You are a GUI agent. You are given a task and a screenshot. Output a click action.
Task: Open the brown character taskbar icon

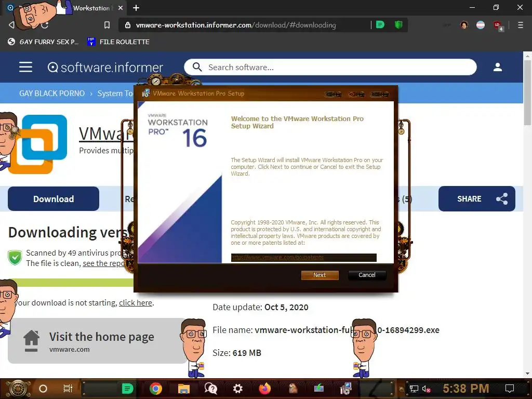coord(293,389)
